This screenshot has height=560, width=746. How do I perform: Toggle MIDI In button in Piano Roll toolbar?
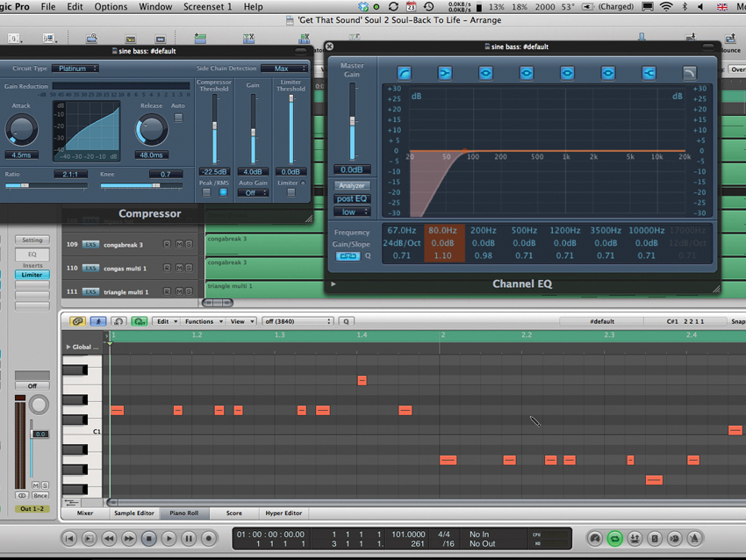point(118,321)
